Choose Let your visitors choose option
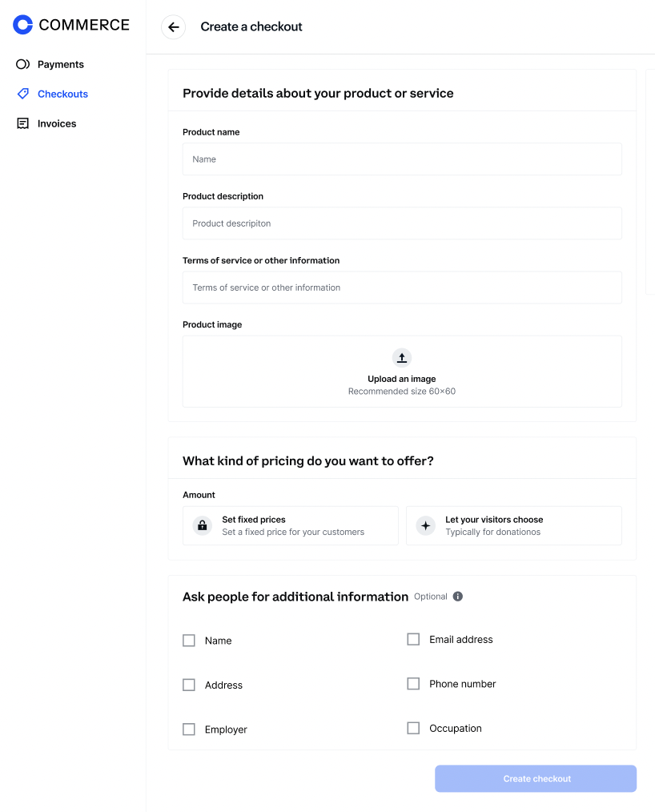Screen dimensions: 655x812 point(513,526)
